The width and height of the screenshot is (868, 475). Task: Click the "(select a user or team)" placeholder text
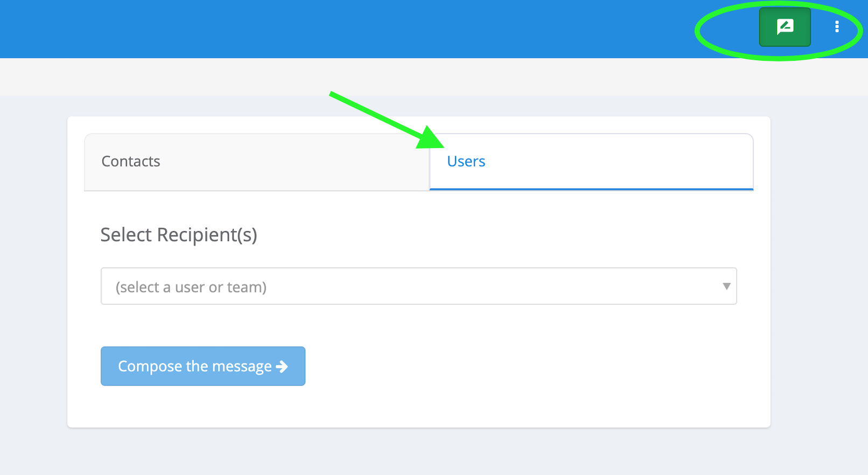click(191, 287)
